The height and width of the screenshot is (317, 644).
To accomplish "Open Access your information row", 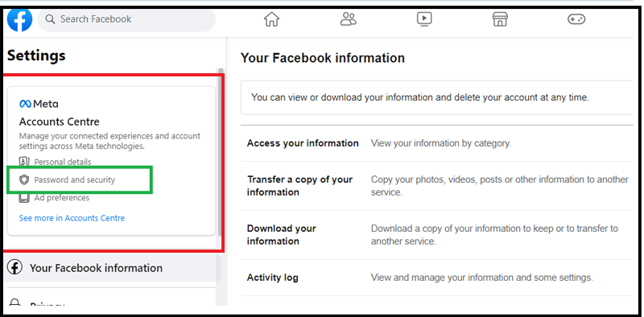I will coord(436,143).
